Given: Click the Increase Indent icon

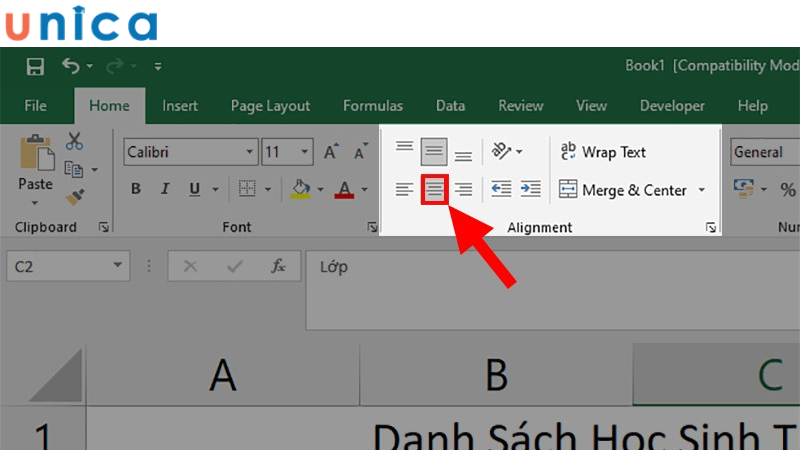Looking at the screenshot, I should (530, 189).
